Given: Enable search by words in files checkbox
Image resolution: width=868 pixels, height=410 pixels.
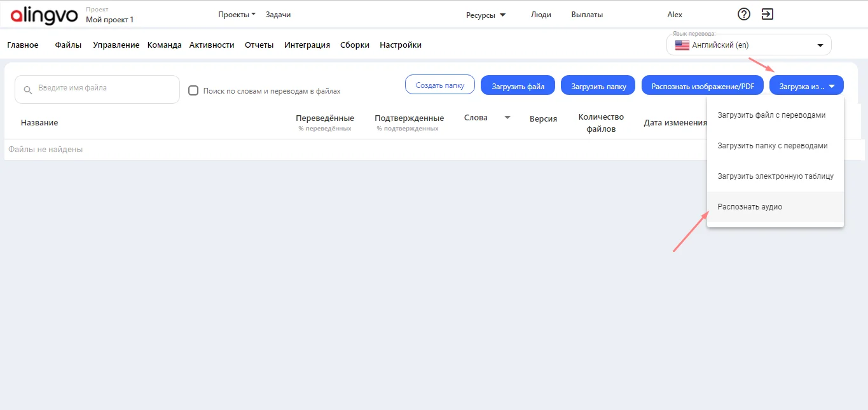Looking at the screenshot, I should tap(194, 90).
